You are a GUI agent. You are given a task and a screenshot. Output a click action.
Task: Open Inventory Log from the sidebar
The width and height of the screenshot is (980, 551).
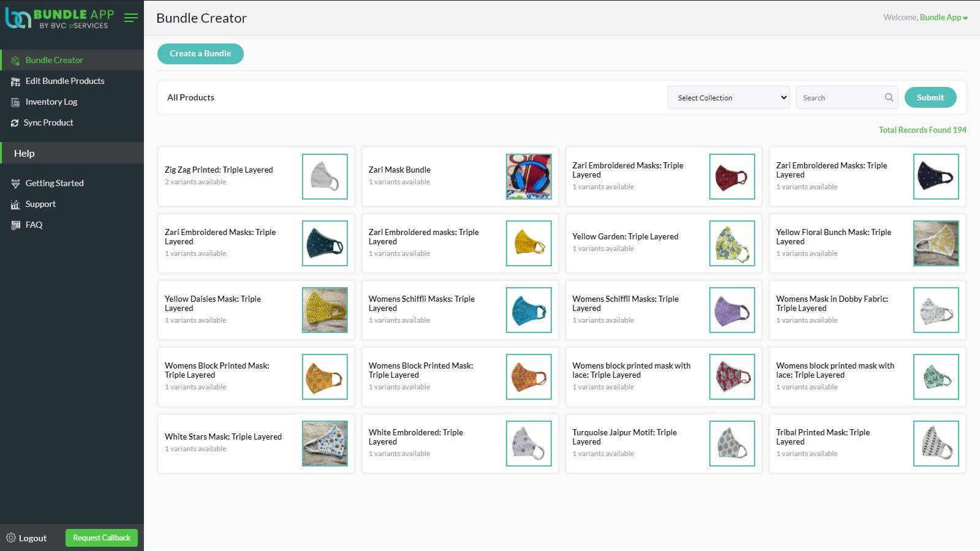pyautogui.click(x=51, y=102)
